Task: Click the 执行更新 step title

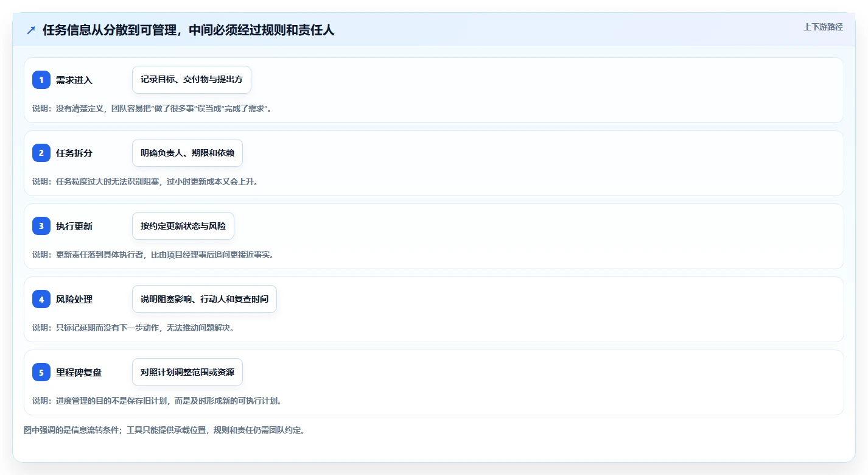Action: click(x=74, y=226)
